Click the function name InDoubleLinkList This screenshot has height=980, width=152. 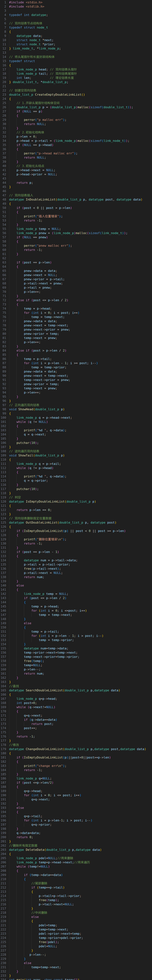[41, 199]
